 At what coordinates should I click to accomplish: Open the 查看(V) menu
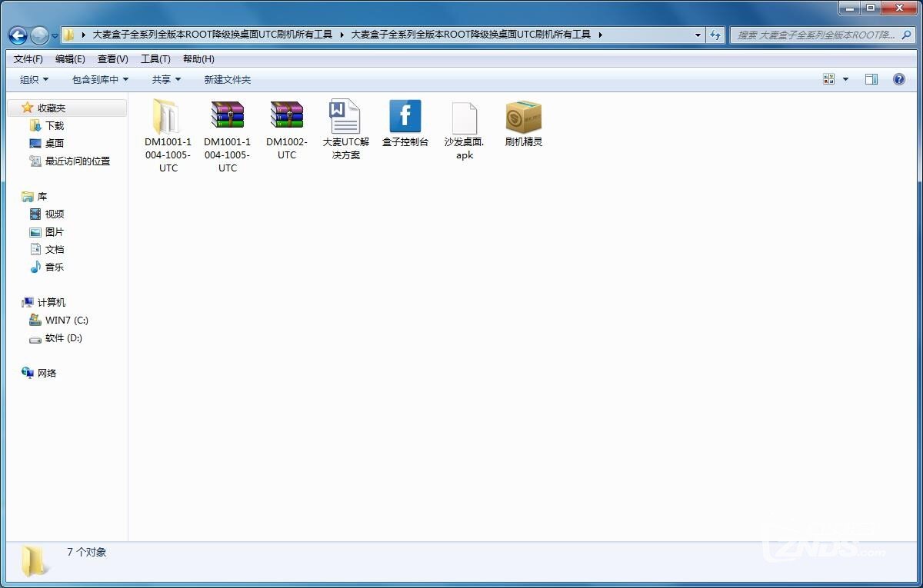[x=113, y=59]
